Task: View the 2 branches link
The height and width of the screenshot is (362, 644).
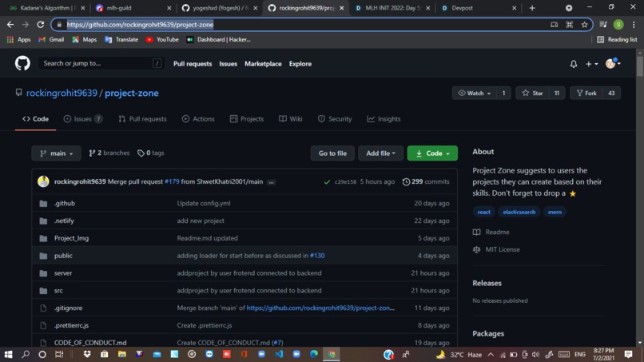Action: tap(109, 153)
